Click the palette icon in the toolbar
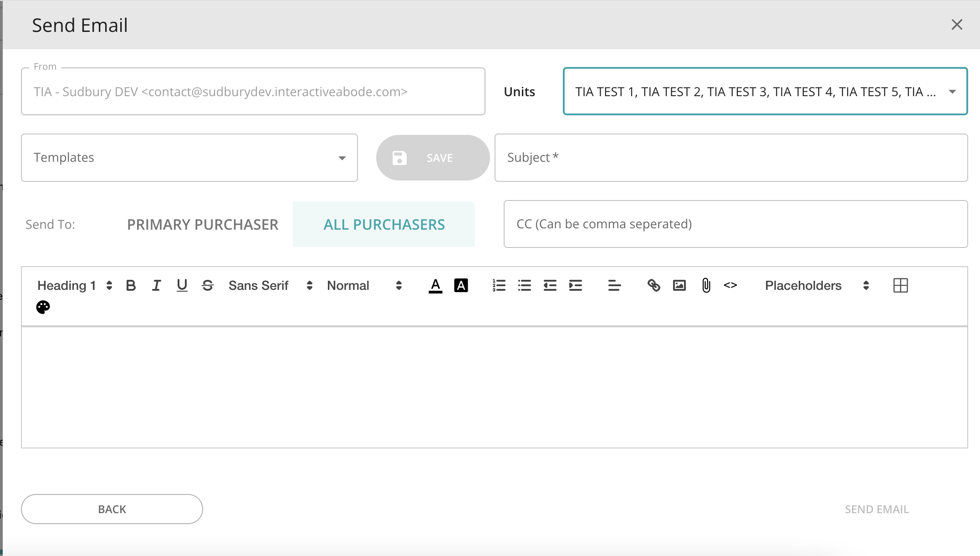The image size is (980, 556). pos(43,307)
